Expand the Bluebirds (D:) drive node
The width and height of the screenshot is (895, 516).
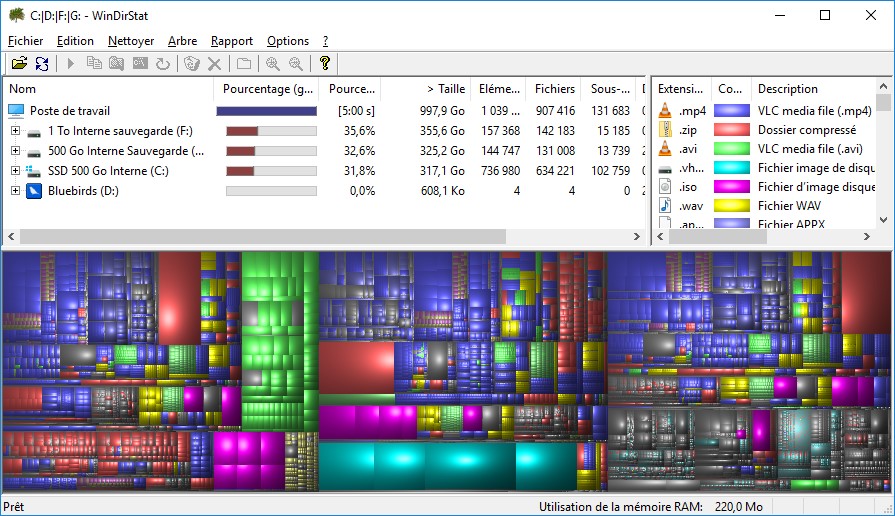[15, 191]
